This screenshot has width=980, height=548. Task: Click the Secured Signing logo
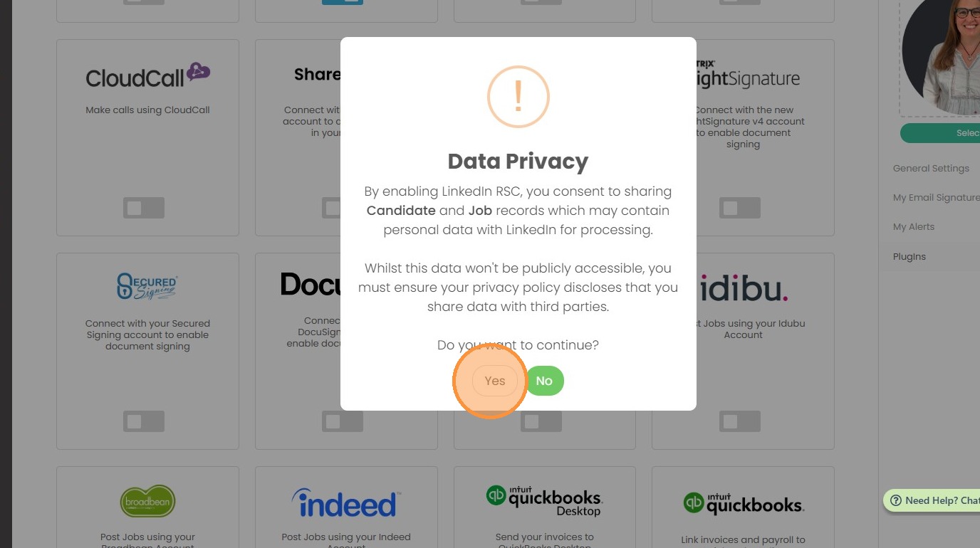coord(147,287)
